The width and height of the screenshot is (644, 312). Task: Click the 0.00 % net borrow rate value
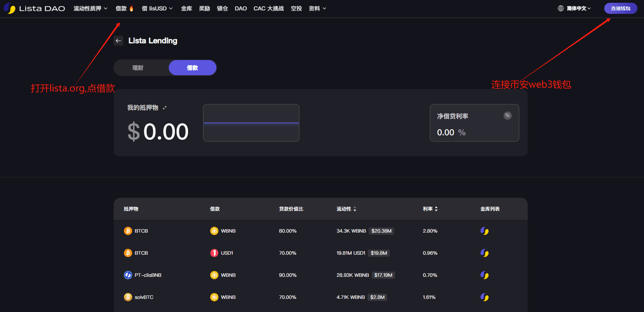click(x=451, y=133)
